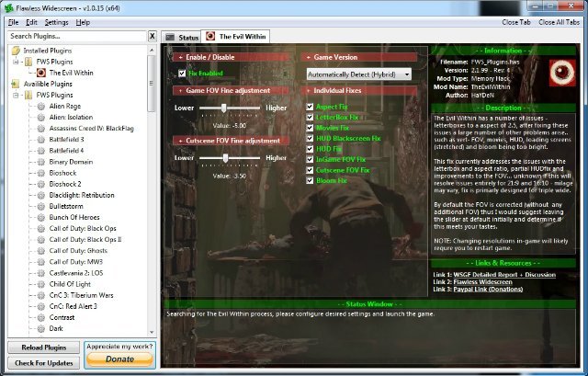The image size is (588, 376).
Task: Collapse the available FWS Plugins tree node
Action: click(16, 95)
